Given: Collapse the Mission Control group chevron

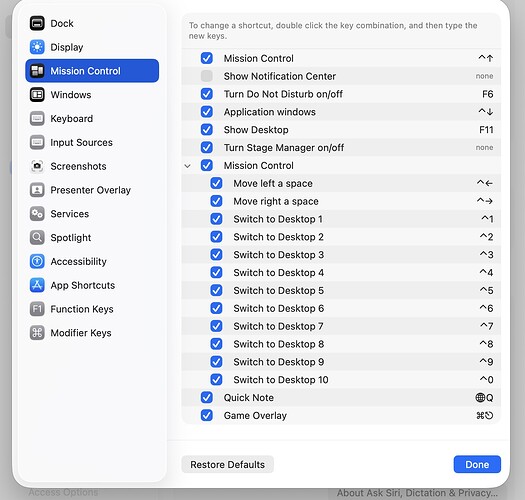Looking at the screenshot, I should point(188,166).
